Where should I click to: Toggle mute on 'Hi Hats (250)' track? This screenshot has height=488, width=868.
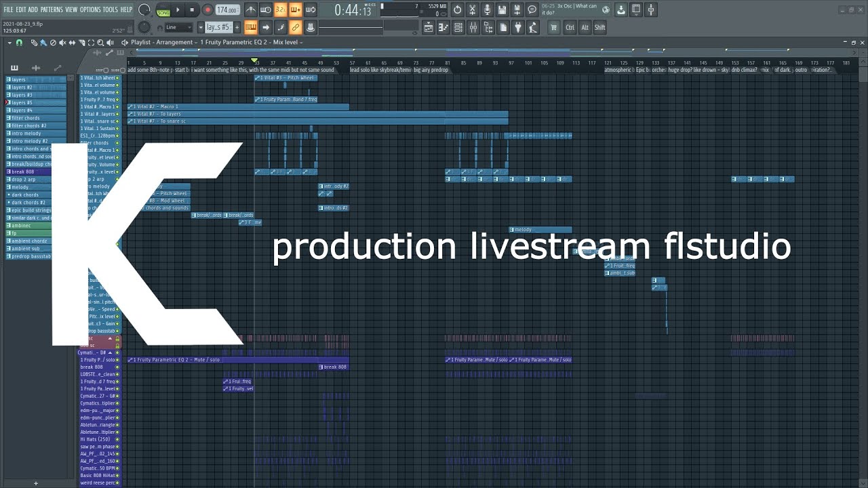pyautogui.click(x=117, y=439)
